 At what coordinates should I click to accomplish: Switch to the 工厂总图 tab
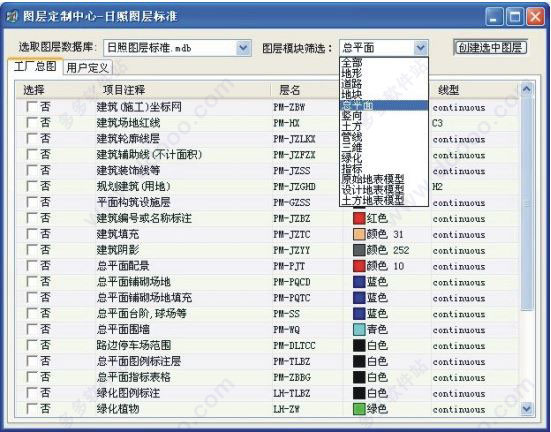[x=35, y=66]
